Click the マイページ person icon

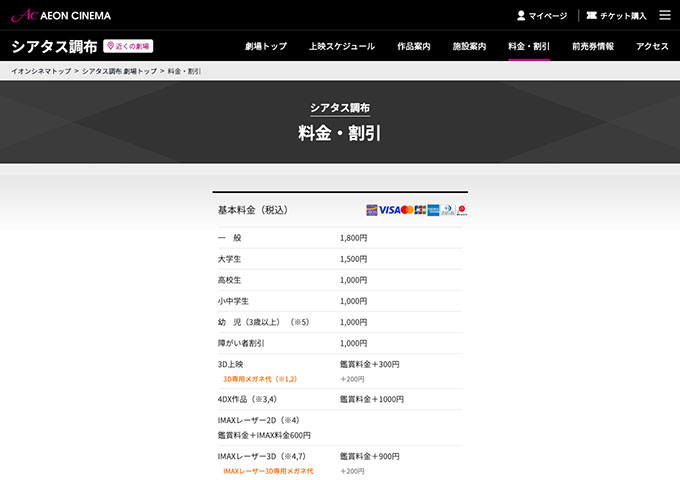tap(521, 16)
